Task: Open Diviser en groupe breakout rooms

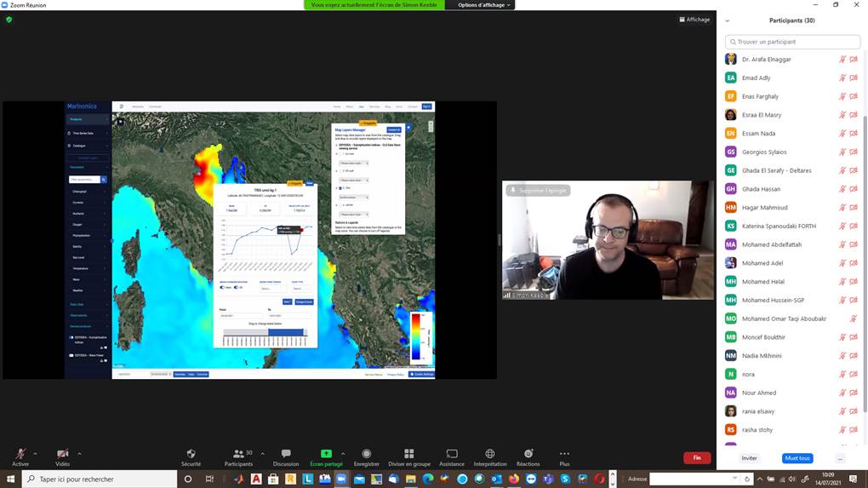Action: [409, 457]
